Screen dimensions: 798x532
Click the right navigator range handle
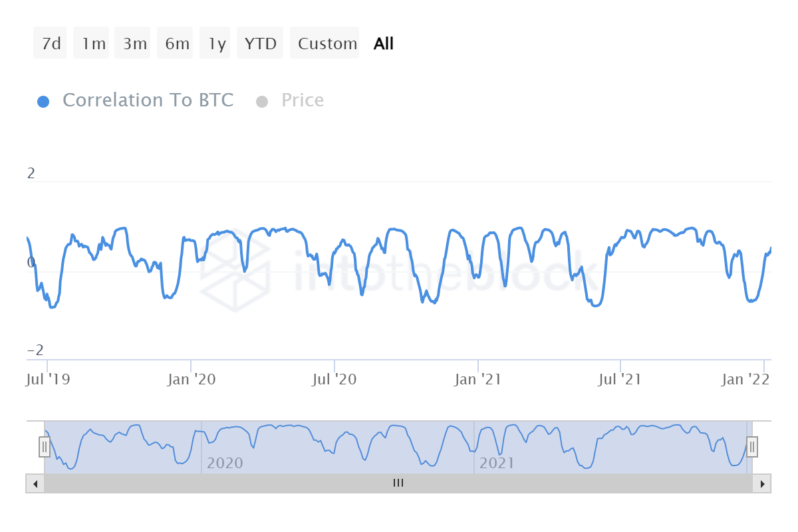click(x=752, y=446)
